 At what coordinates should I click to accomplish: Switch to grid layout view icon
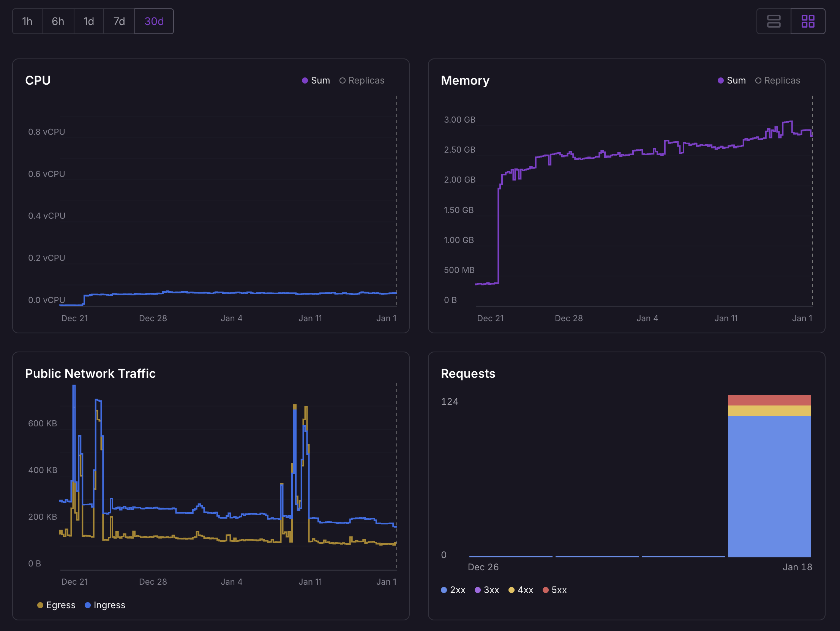coord(808,21)
